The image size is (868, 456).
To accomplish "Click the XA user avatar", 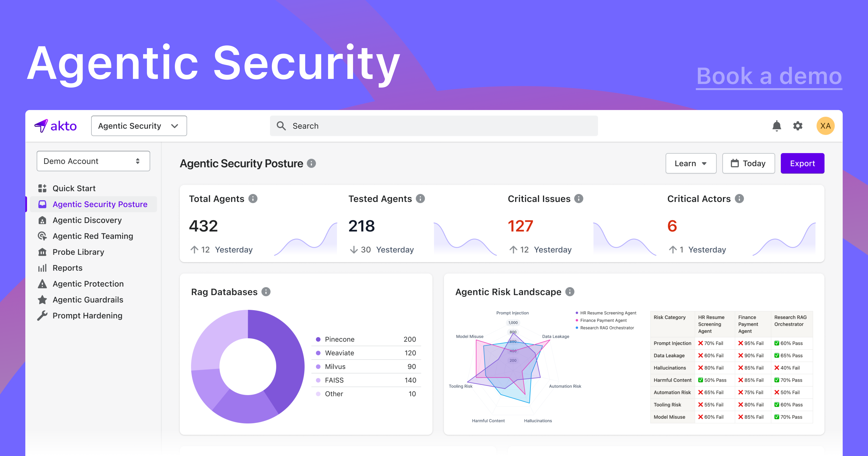I will (825, 126).
